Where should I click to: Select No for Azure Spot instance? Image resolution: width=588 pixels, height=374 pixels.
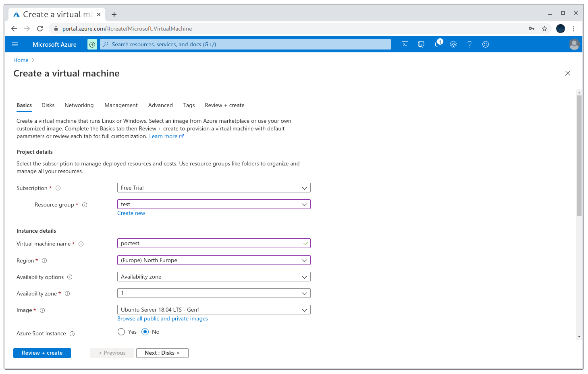(145, 332)
